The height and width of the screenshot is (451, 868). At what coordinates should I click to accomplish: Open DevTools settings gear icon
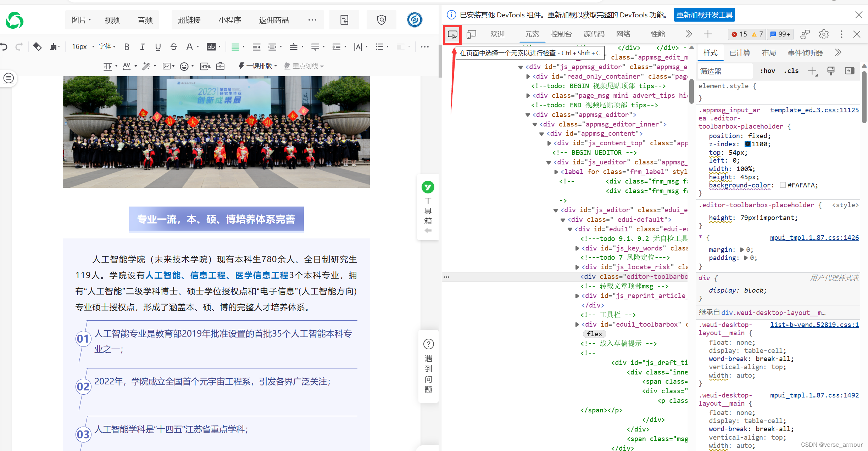(824, 34)
